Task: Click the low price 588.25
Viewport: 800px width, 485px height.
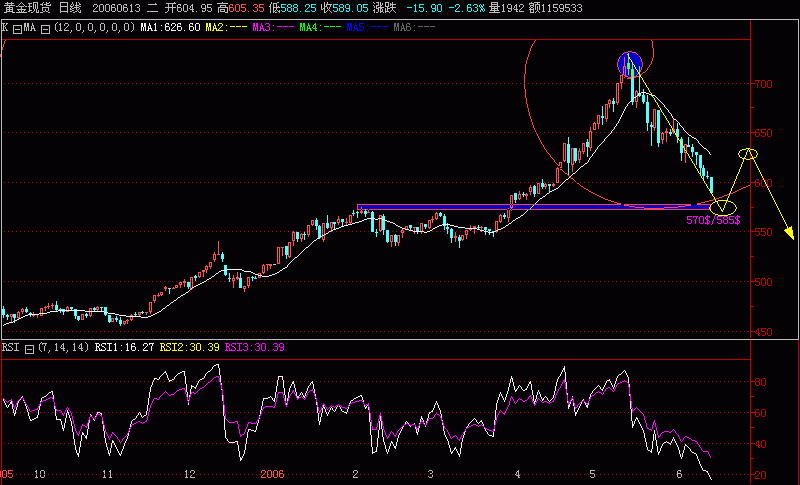Action: [298, 8]
